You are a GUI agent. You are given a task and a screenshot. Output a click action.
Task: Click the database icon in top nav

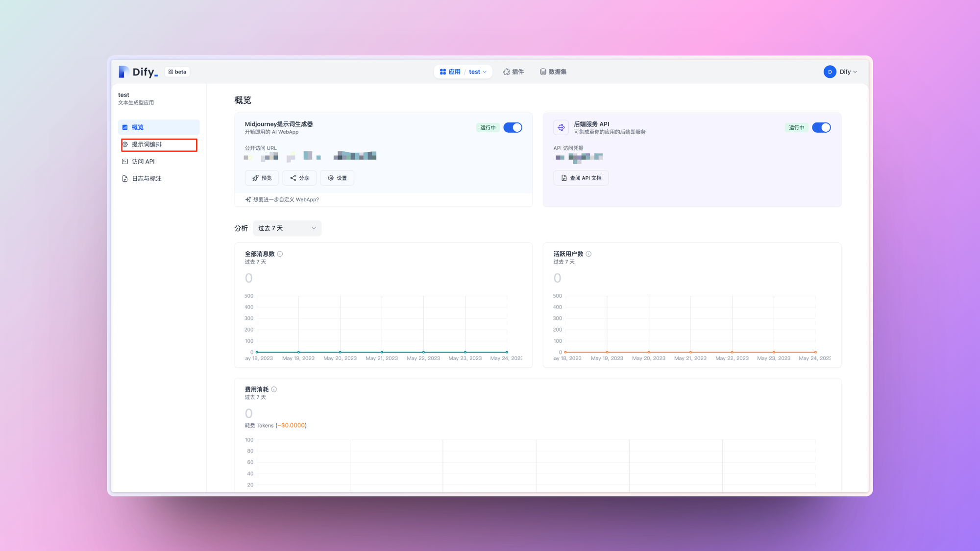click(543, 72)
